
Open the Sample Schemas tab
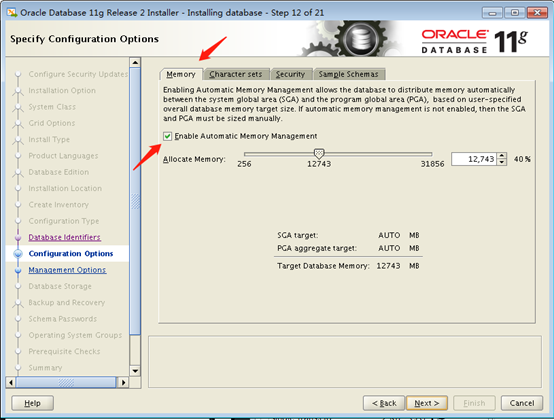[348, 74]
